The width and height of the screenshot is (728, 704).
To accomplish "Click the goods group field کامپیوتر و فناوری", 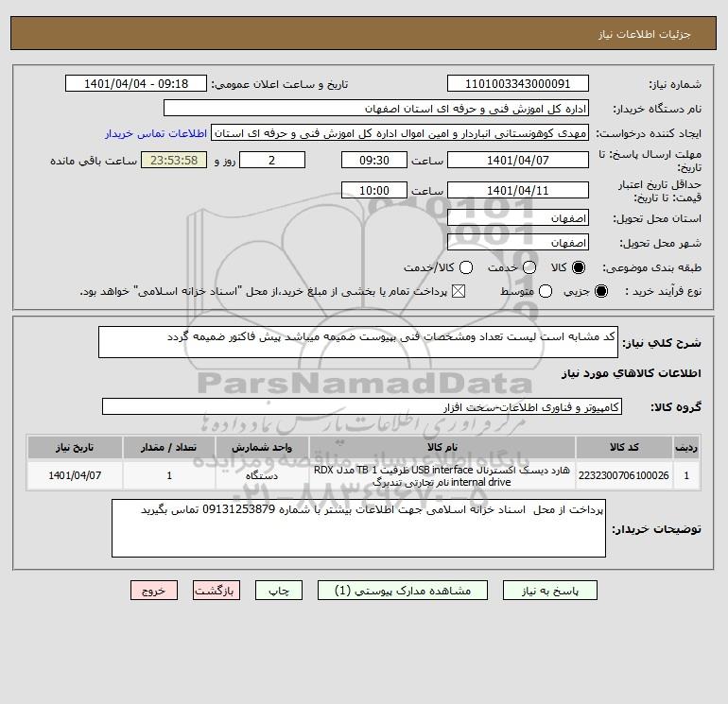I will [x=362, y=407].
